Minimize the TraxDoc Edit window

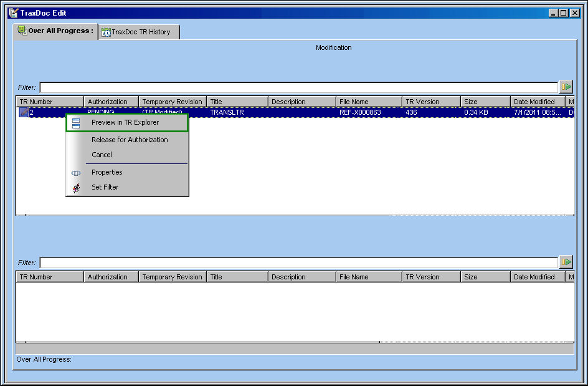click(x=553, y=12)
